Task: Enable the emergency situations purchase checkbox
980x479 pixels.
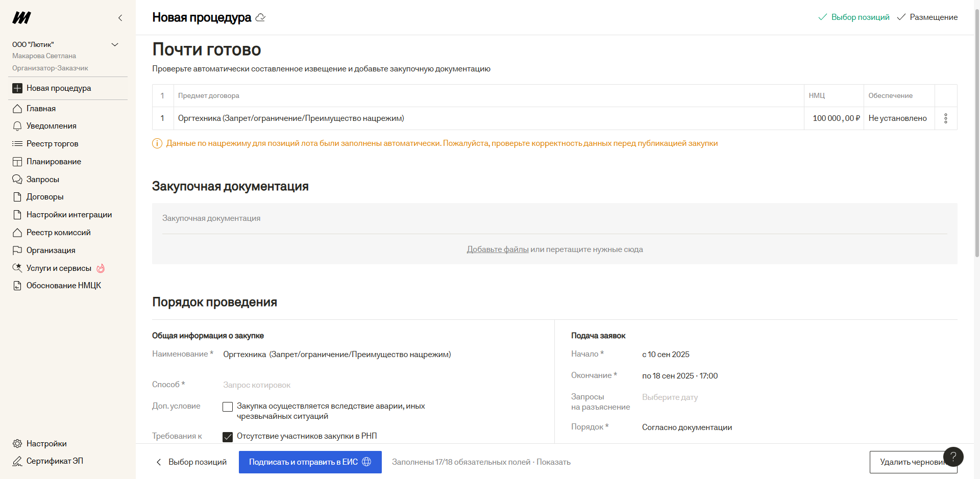Action: click(228, 407)
